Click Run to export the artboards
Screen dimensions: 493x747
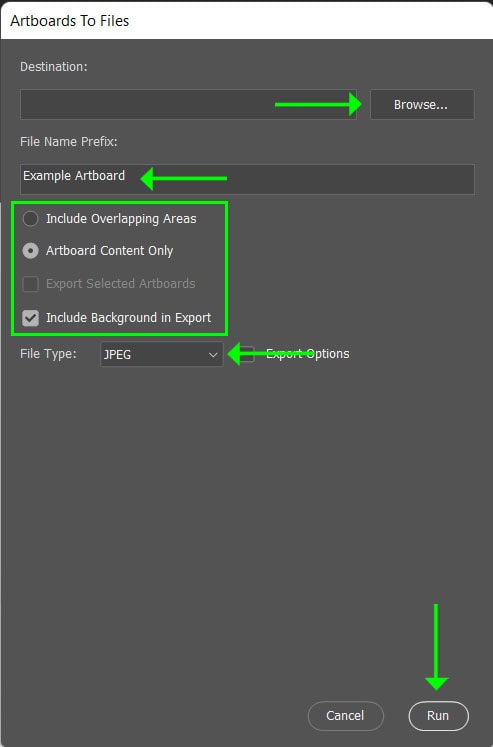[438, 716]
